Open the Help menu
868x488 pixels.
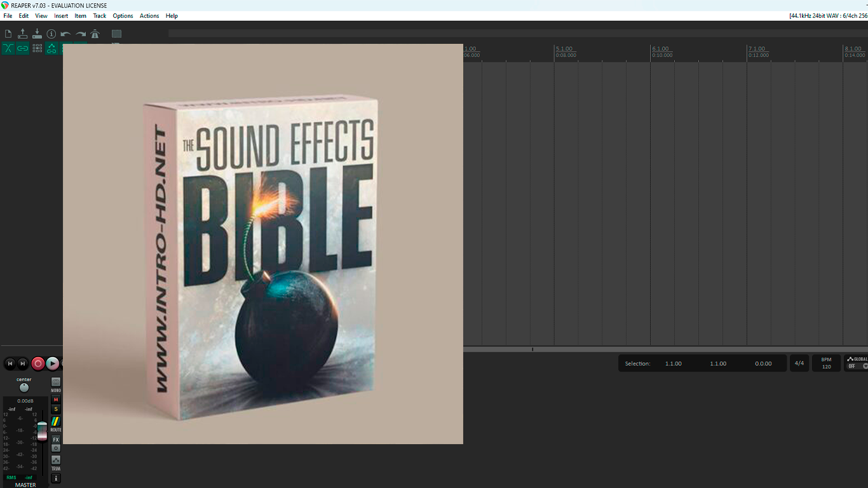(x=172, y=16)
